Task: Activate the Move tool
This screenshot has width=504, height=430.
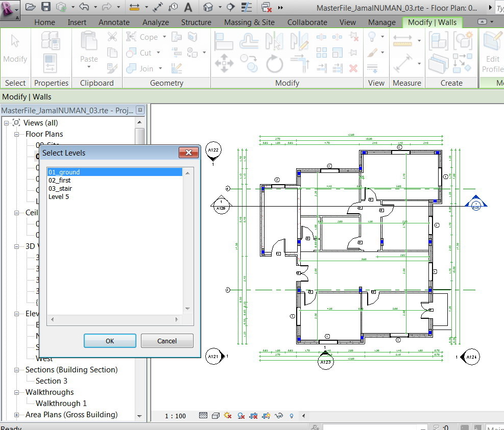Action: click(x=224, y=62)
